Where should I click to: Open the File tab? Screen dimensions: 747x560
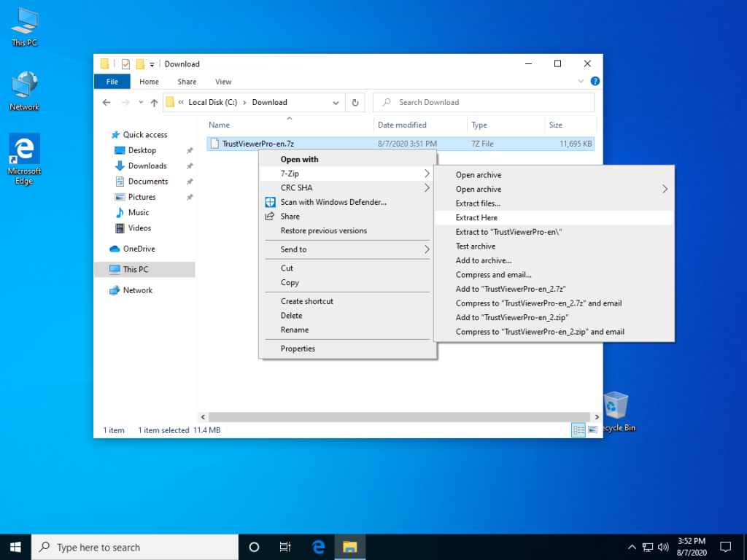(112, 82)
